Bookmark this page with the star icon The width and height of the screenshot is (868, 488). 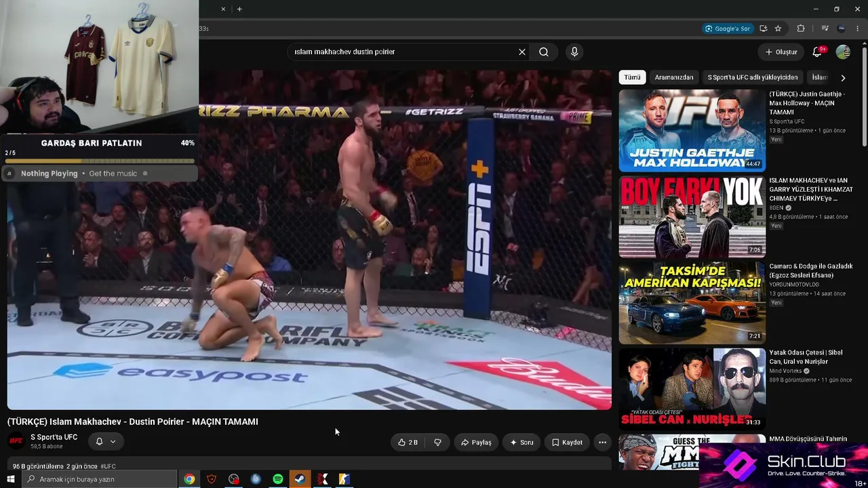click(778, 28)
